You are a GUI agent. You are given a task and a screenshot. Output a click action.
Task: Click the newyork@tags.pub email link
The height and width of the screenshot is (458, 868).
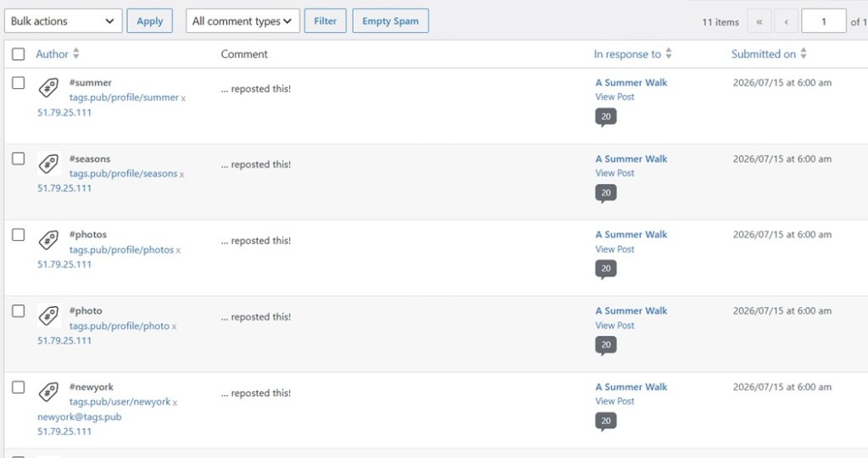click(79, 416)
